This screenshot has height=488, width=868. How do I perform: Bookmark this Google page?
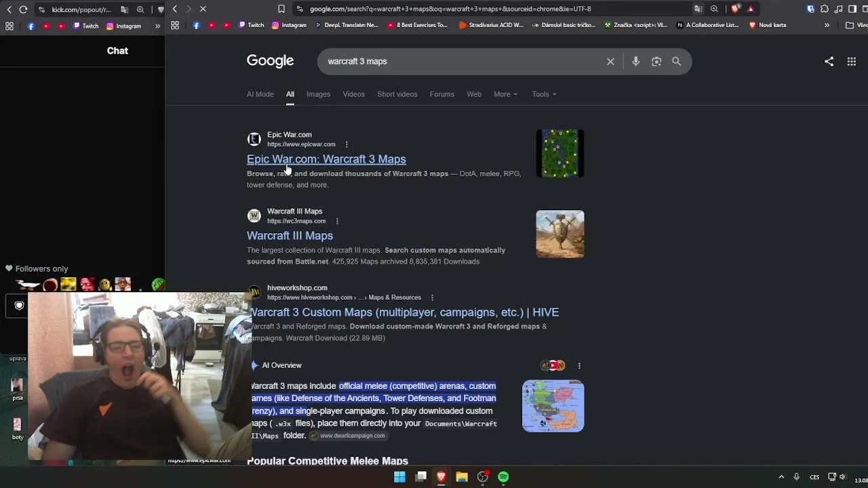click(x=281, y=9)
